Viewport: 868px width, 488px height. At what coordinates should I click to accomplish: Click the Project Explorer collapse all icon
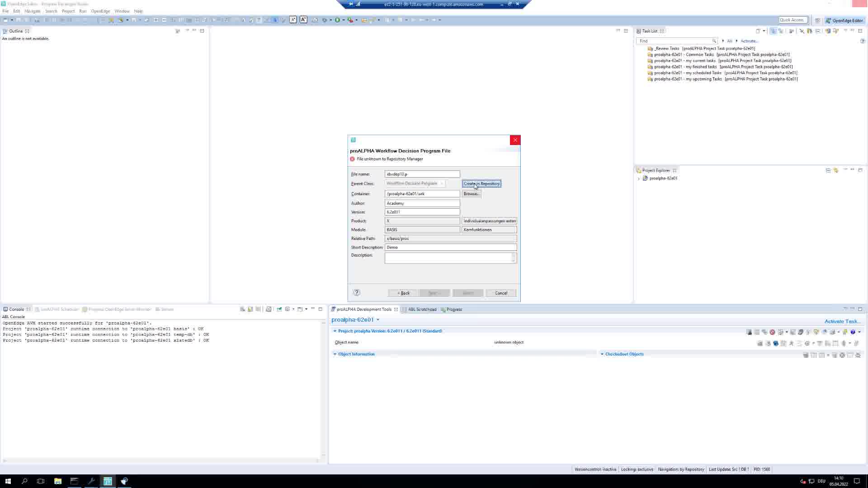tap(828, 170)
